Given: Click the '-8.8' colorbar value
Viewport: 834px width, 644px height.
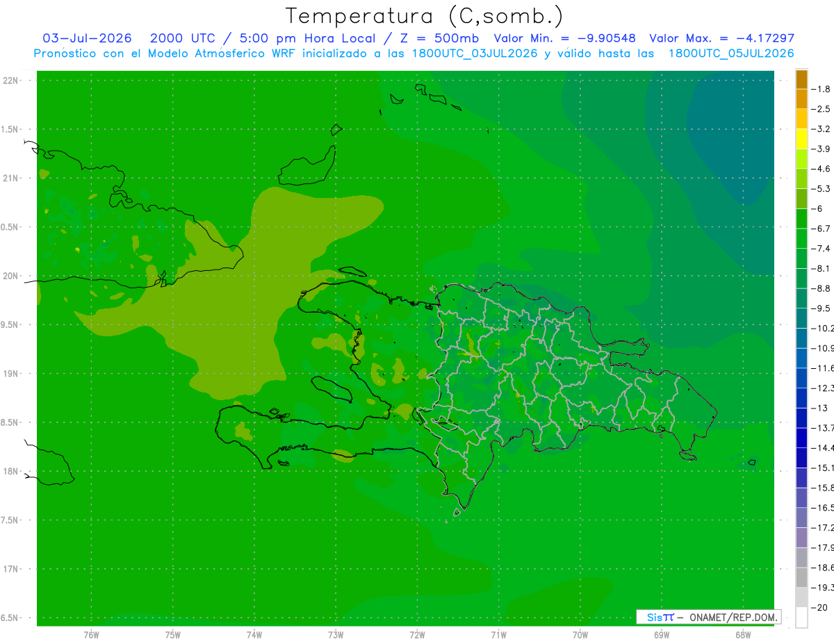Looking at the screenshot, I should pos(821,288).
